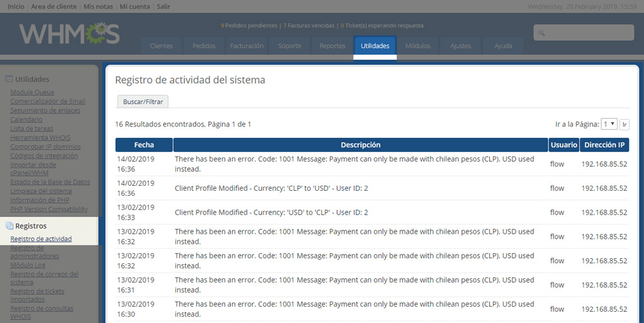The image size is (644, 323).
Task: Open Códigos de integración
Action: pyautogui.click(x=44, y=156)
